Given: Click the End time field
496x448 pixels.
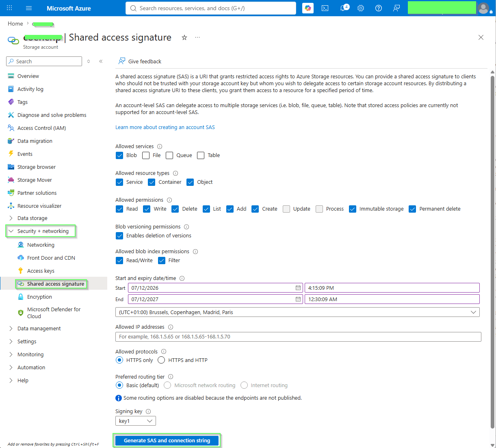Looking at the screenshot, I should tap(392, 299).
